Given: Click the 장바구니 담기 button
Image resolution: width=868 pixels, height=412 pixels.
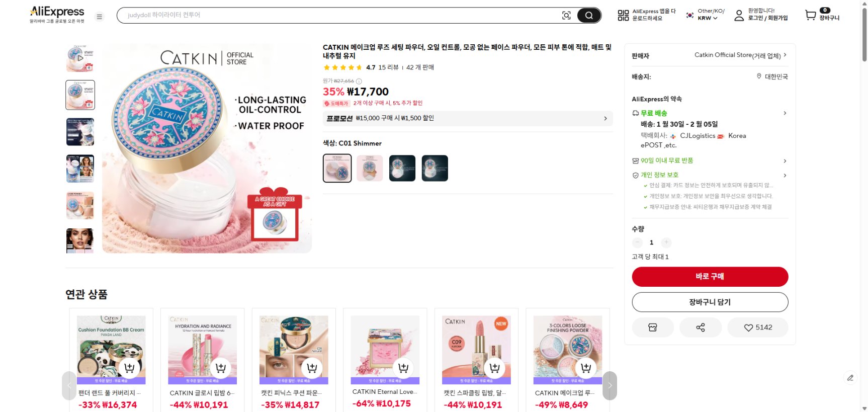Looking at the screenshot, I should [710, 302].
